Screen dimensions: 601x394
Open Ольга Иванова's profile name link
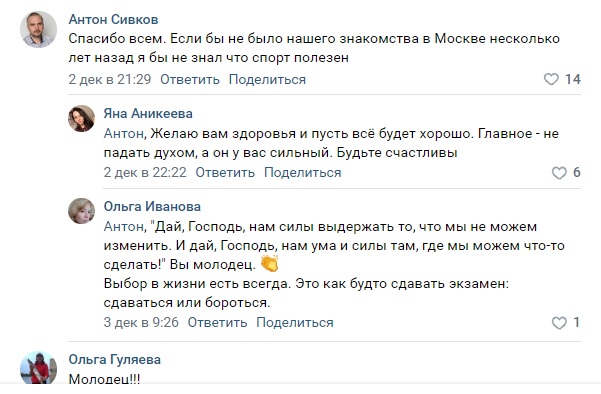click(x=152, y=206)
